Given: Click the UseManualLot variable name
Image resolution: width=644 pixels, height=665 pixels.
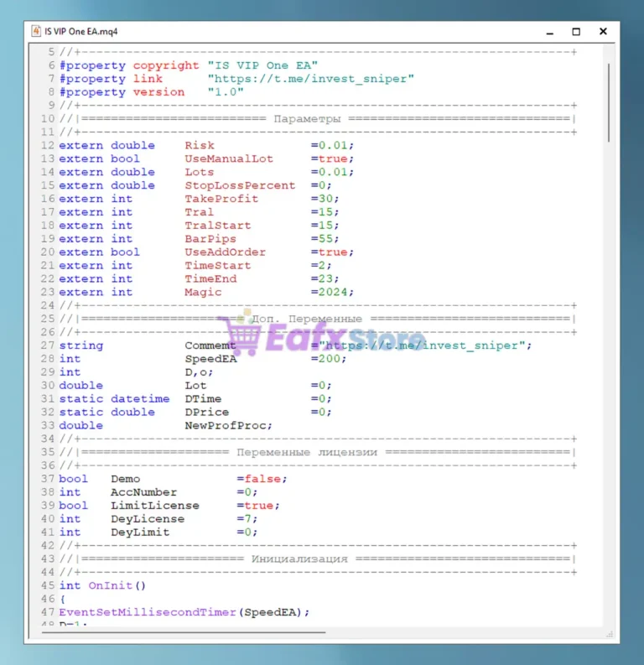Looking at the screenshot, I should pyautogui.click(x=229, y=158).
